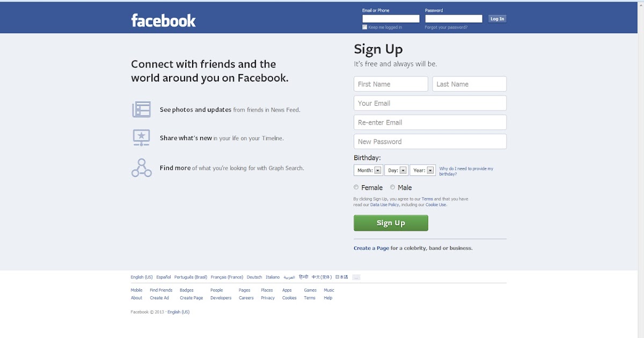Image resolution: width=644 pixels, height=338 pixels.
Task: Click the News Feed photos and updates icon
Action: pos(142,109)
